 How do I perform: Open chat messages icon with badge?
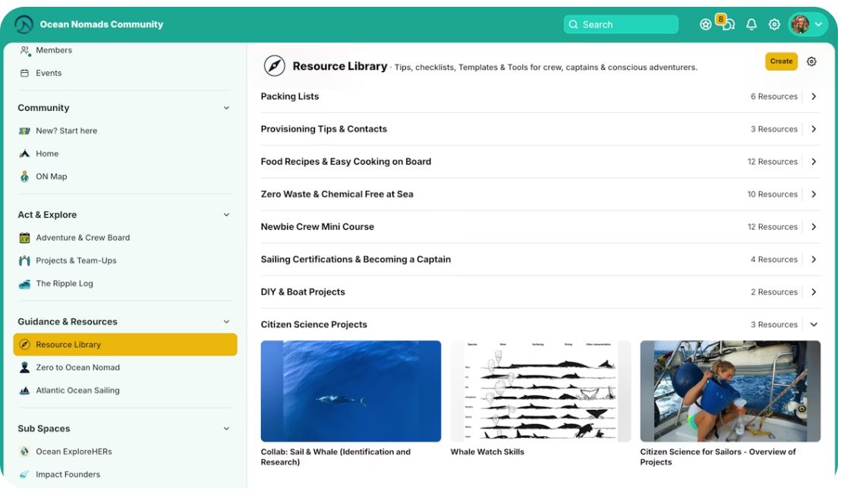(729, 24)
